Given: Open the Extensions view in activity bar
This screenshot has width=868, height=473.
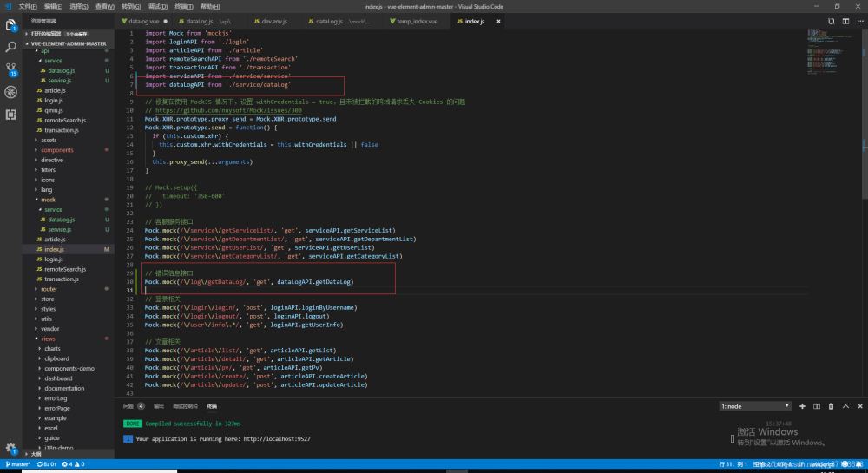Looking at the screenshot, I should pos(11,113).
